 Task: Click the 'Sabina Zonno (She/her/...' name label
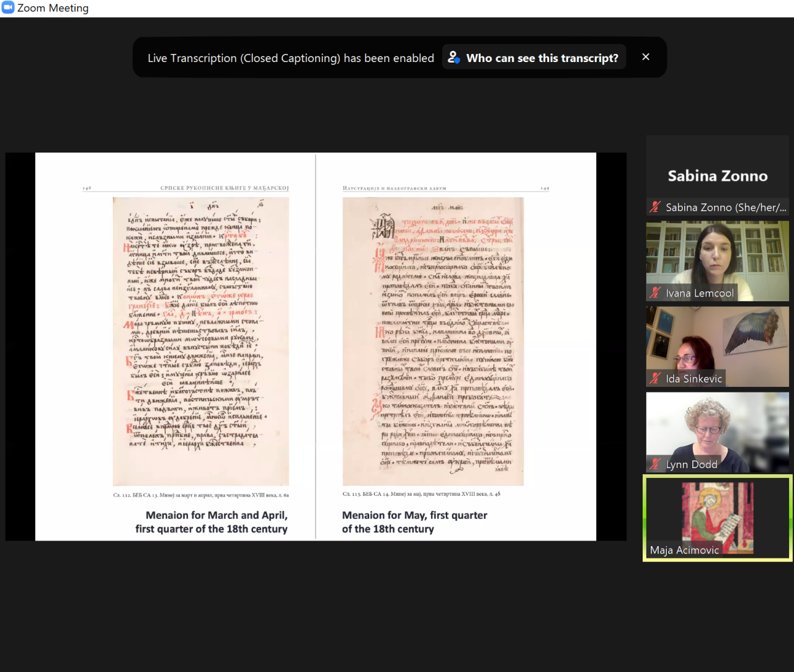(726, 208)
